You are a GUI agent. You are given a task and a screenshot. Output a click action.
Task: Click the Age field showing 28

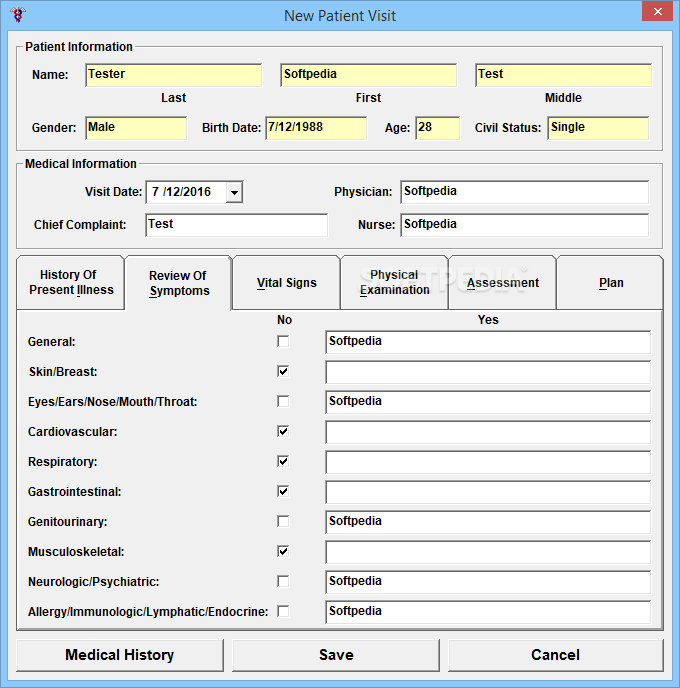(437, 128)
